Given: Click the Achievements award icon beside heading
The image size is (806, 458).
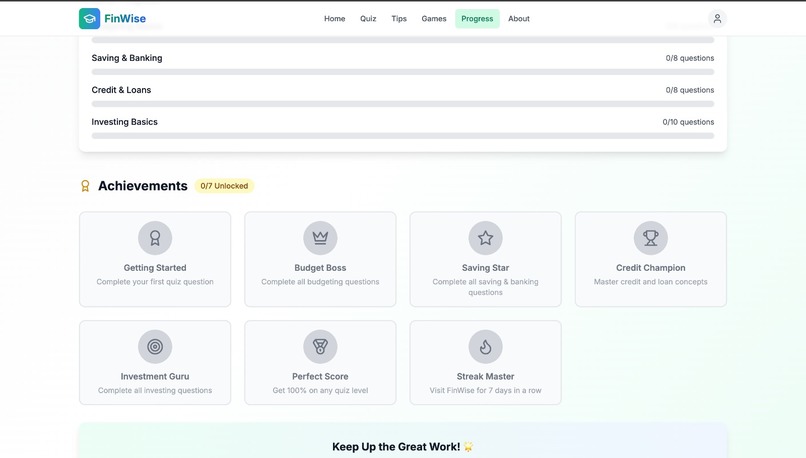Looking at the screenshot, I should 85,186.
